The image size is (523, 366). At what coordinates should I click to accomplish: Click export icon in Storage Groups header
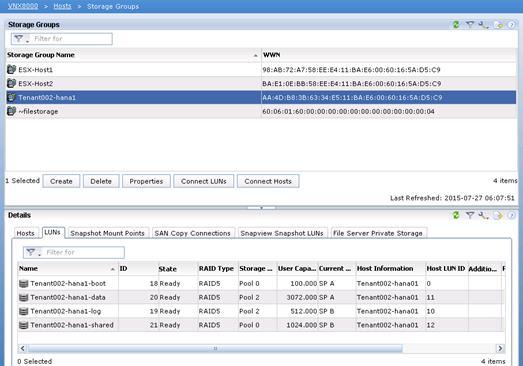click(498, 25)
